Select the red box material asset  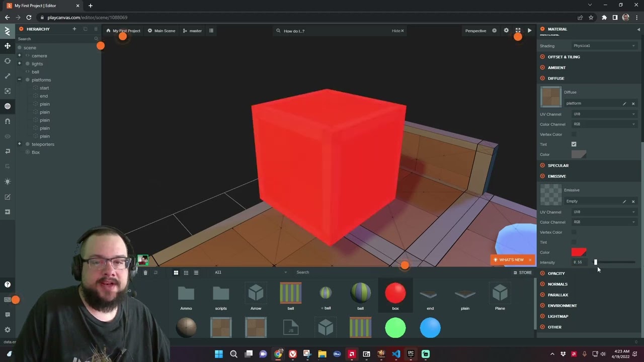(x=395, y=296)
